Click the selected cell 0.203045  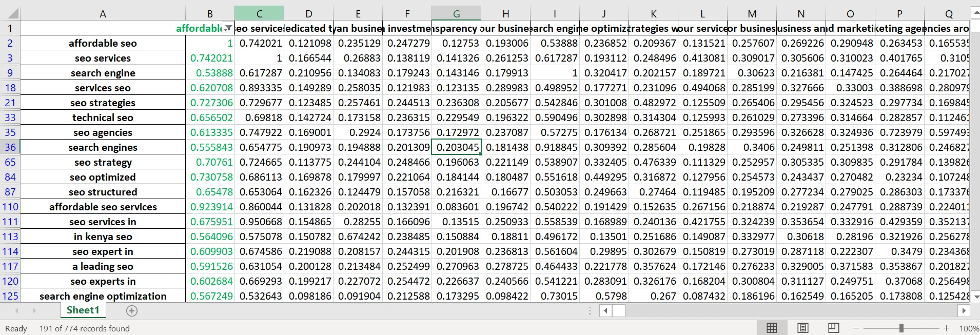point(456,147)
